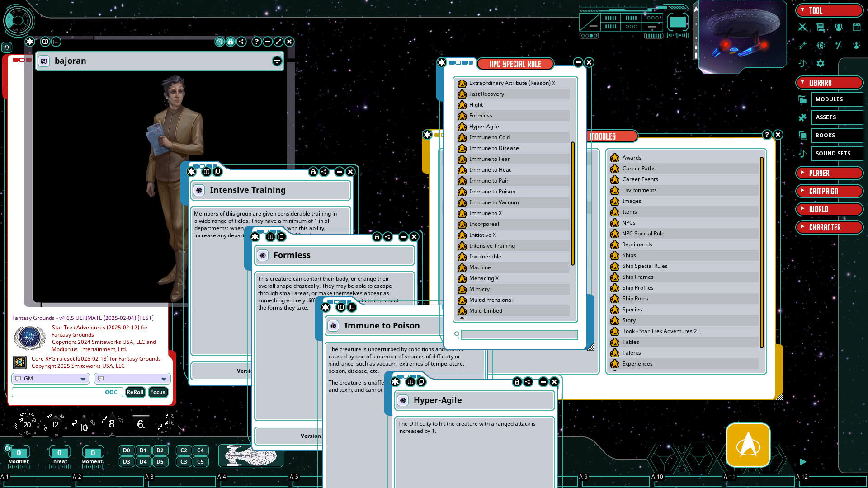Click the d20 dice tower icon

point(820,45)
